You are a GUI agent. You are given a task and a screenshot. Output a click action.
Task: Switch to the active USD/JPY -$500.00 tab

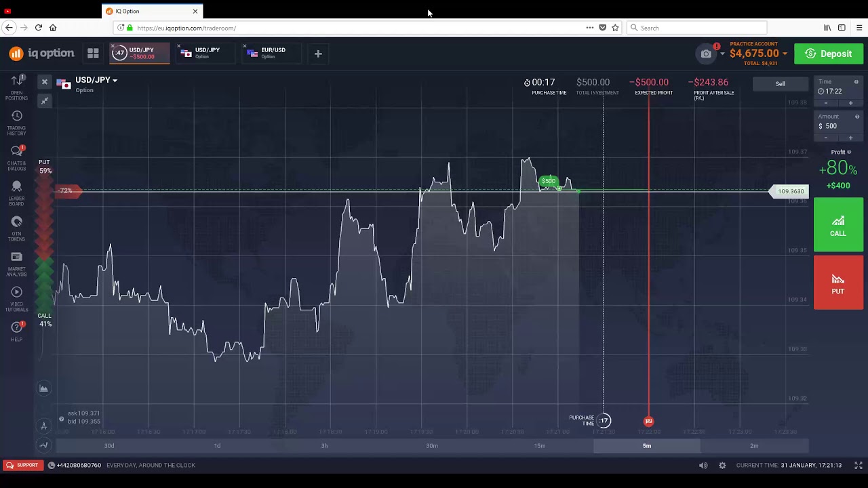(140, 53)
